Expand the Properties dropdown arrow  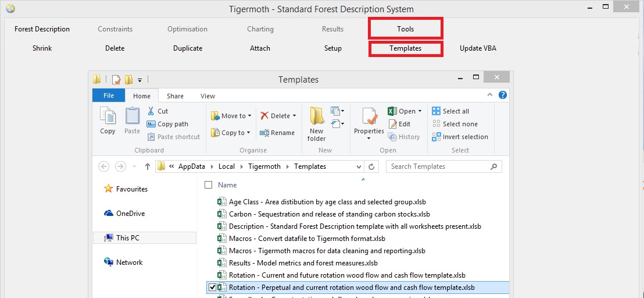[369, 138]
